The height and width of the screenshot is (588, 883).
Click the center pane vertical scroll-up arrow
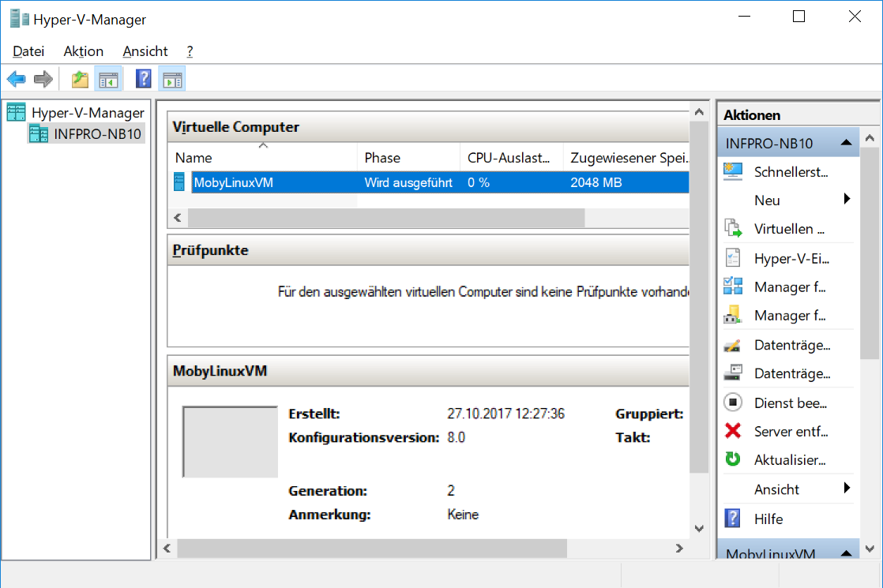(699, 112)
